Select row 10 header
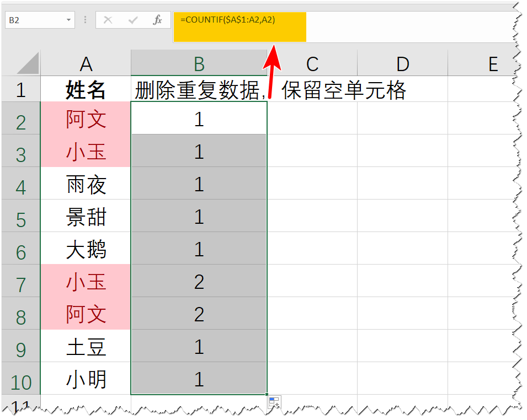The width and height of the screenshot is (527, 420). point(21,378)
